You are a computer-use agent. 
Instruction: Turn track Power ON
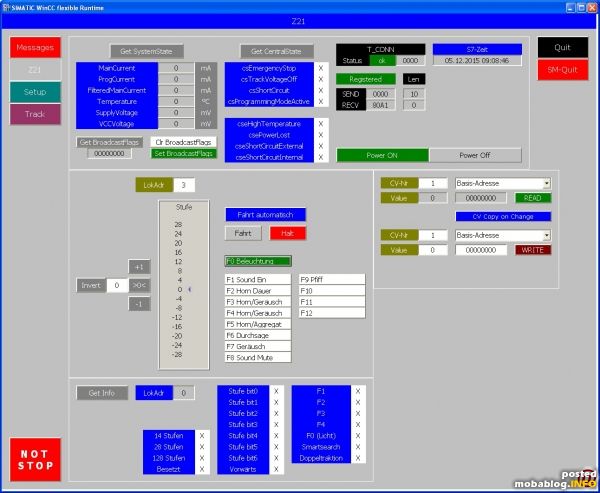point(382,155)
